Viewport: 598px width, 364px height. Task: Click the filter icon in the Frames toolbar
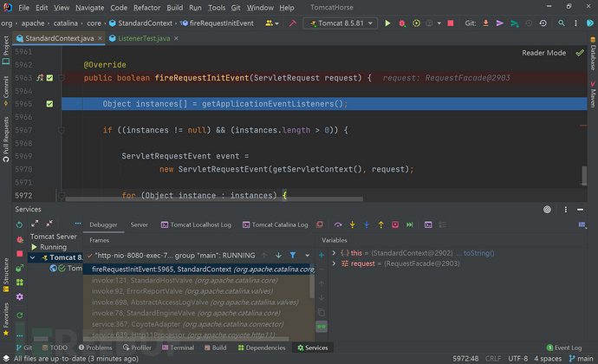tap(293, 256)
